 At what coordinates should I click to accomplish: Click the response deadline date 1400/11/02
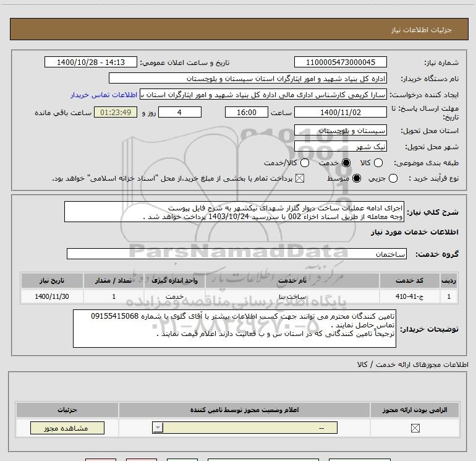(340, 112)
